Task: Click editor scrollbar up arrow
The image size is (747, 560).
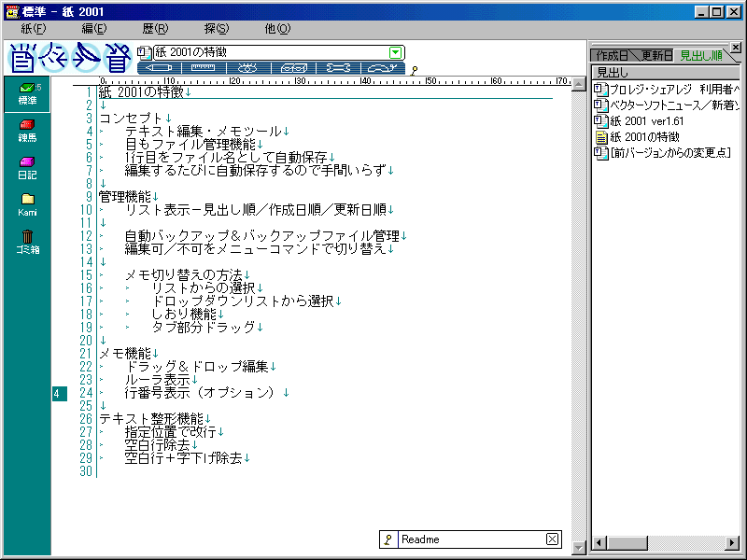Action: pyautogui.click(x=578, y=84)
